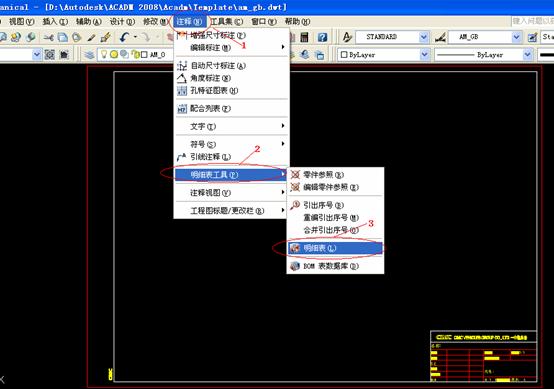554x389 pixels.
Task: Click the Copy icon in toolbar
Action: 63,37
